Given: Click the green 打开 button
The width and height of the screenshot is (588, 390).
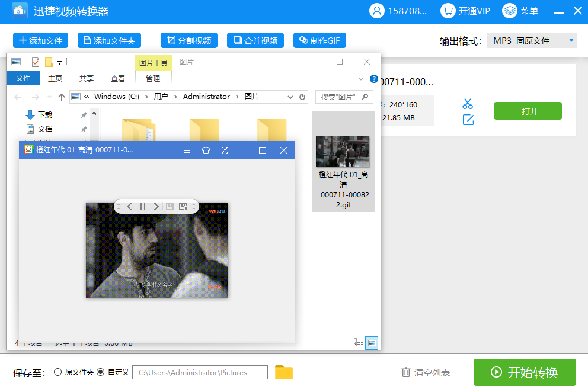Looking at the screenshot, I should pos(528,111).
